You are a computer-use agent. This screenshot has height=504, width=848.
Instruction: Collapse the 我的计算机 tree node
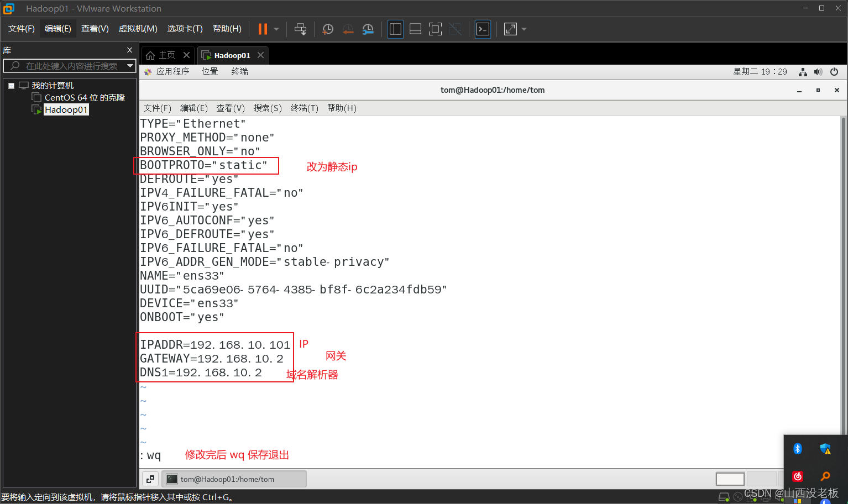coord(11,86)
